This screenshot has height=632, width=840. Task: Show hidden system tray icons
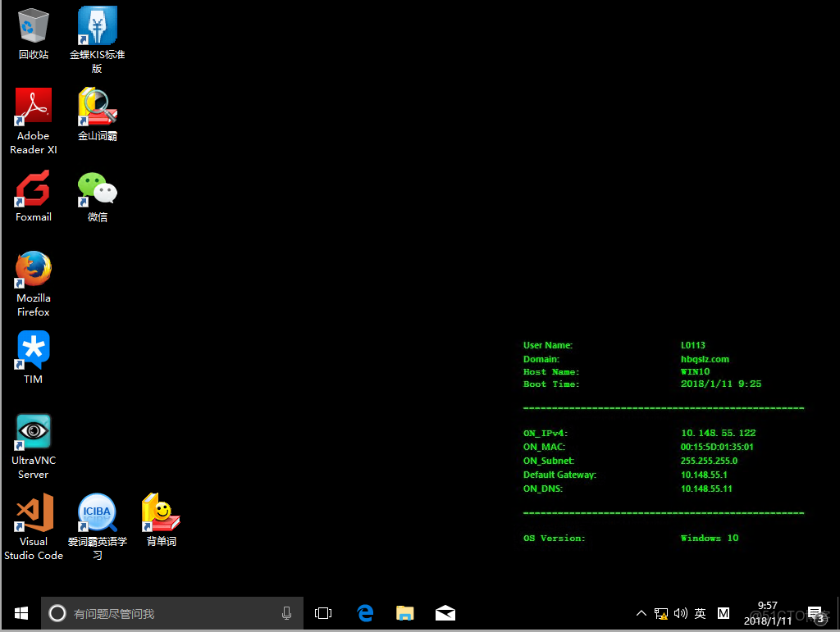tap(641, 613)
